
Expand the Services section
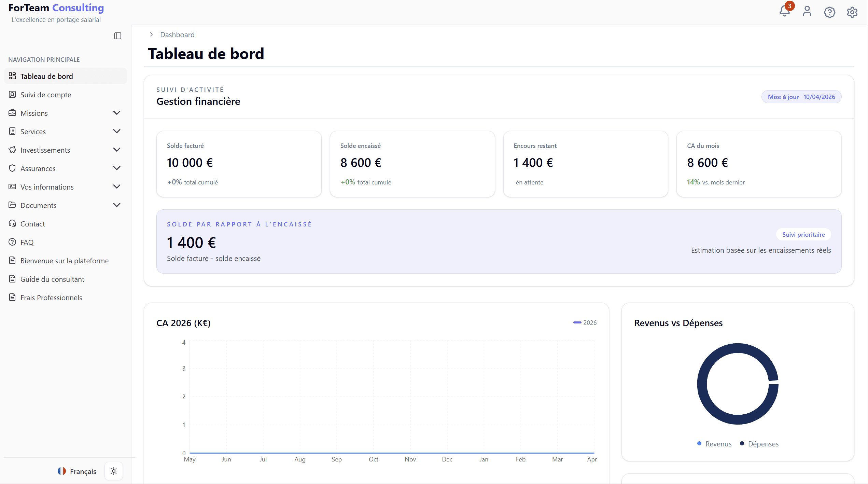tap(116, 131)
